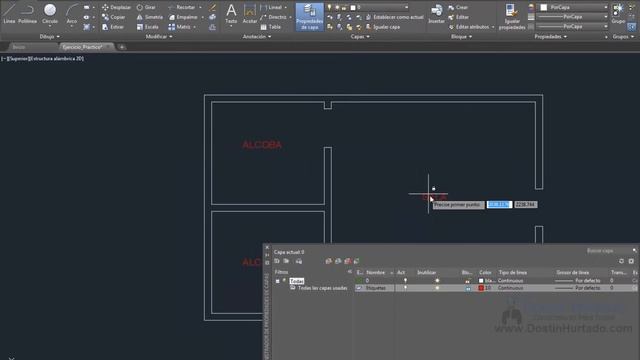Expand the Grupos panel
This screenshot has width=640, height=360.
[623, 37]
